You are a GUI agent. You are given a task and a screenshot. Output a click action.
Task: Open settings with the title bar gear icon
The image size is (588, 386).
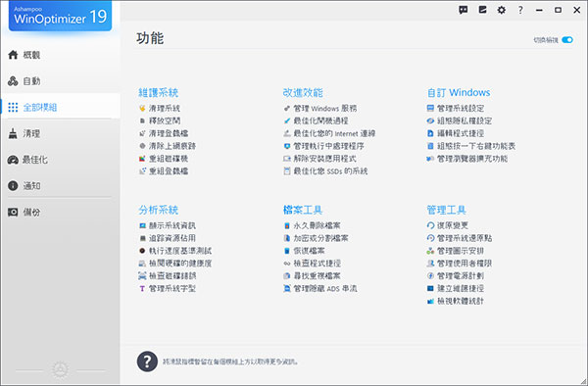502,10
